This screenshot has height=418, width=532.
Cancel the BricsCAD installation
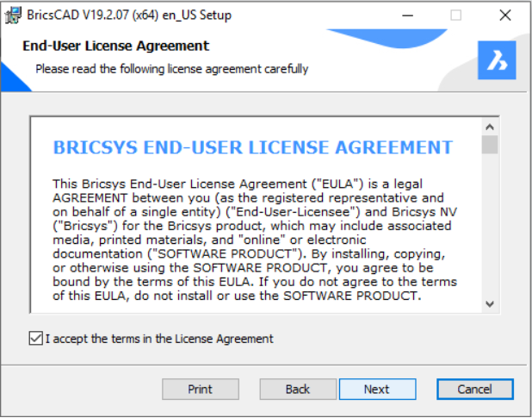474,390
